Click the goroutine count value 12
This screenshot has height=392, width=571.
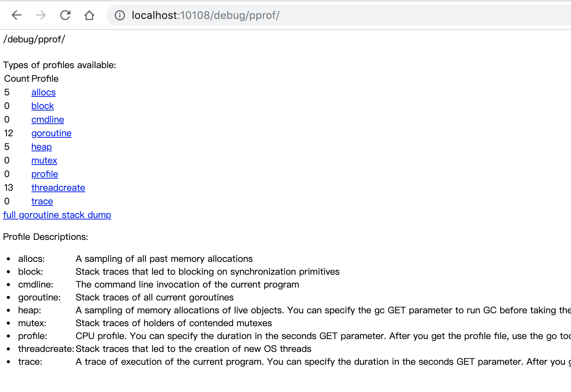click(9, 133)
